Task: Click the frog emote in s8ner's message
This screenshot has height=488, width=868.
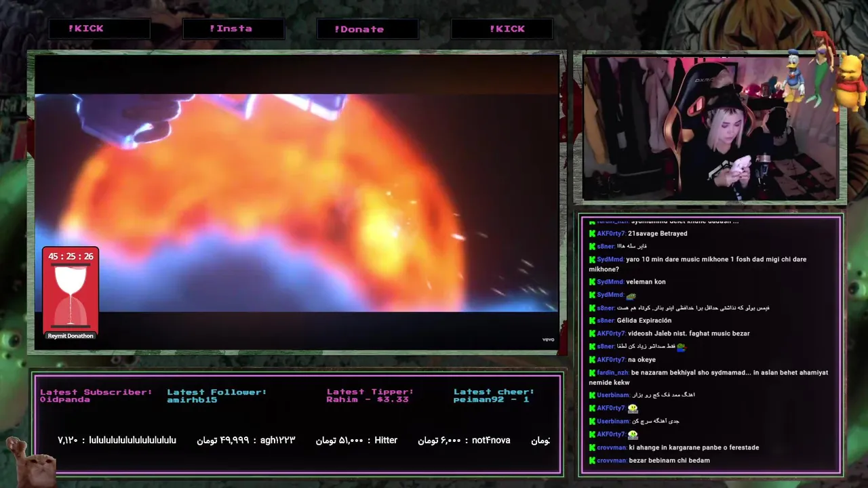Action: pos(682,346)
